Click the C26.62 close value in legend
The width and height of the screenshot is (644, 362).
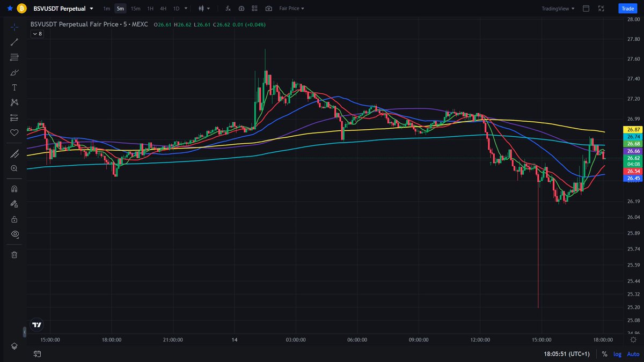[221, 24]
